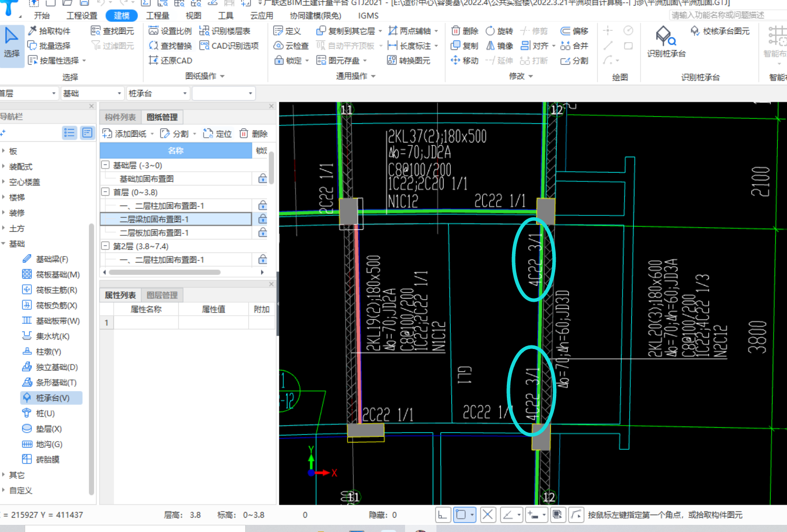Click 合并 merge tool
The width and height of the screenshot is (787, 532).
tap(574, 46)
